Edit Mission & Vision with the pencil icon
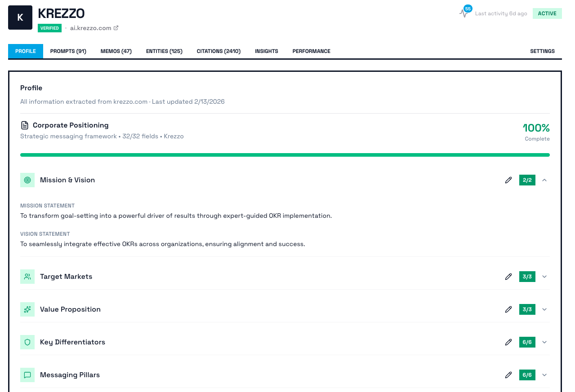Screen dimensions: 575x392 pos(508,180)
